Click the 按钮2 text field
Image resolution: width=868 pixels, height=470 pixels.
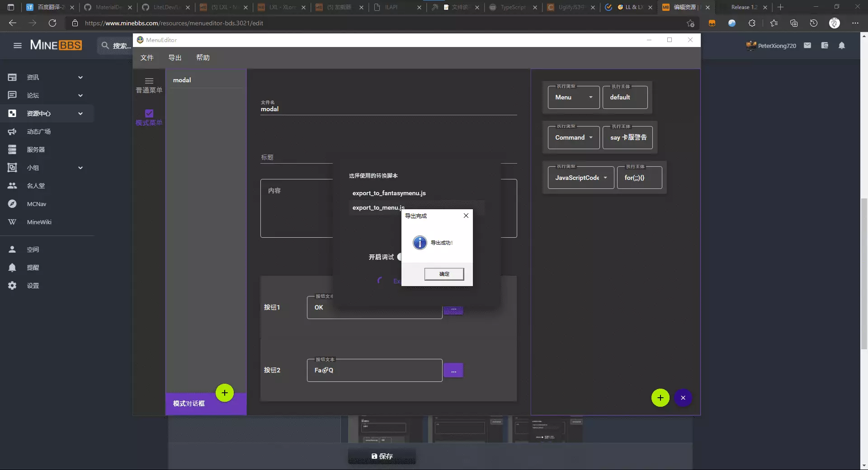coord(374,371)
